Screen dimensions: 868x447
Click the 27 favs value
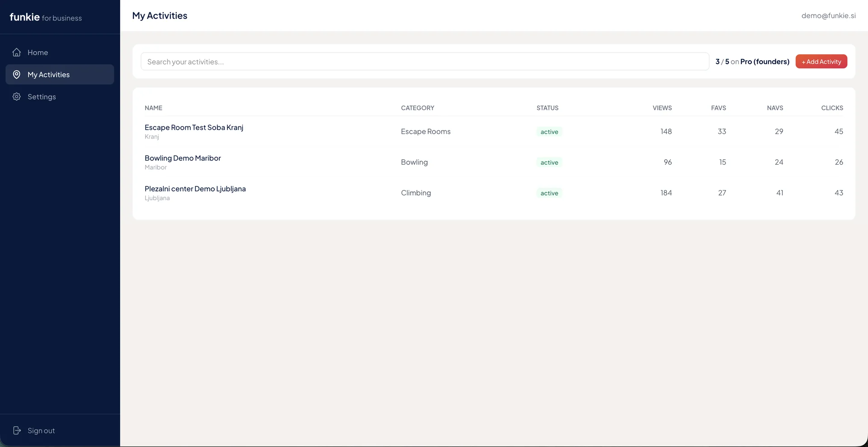point(722,193)
